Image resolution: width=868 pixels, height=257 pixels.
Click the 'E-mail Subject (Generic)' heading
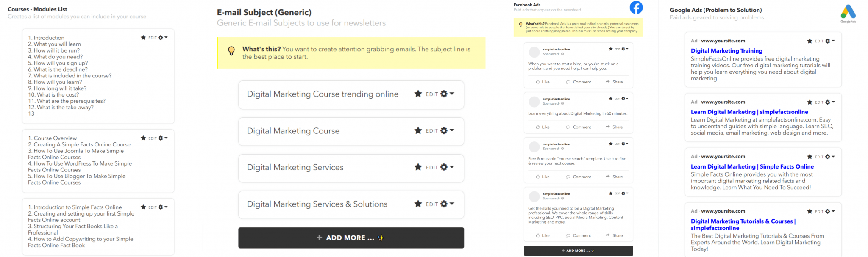click(x=264, y=12)
